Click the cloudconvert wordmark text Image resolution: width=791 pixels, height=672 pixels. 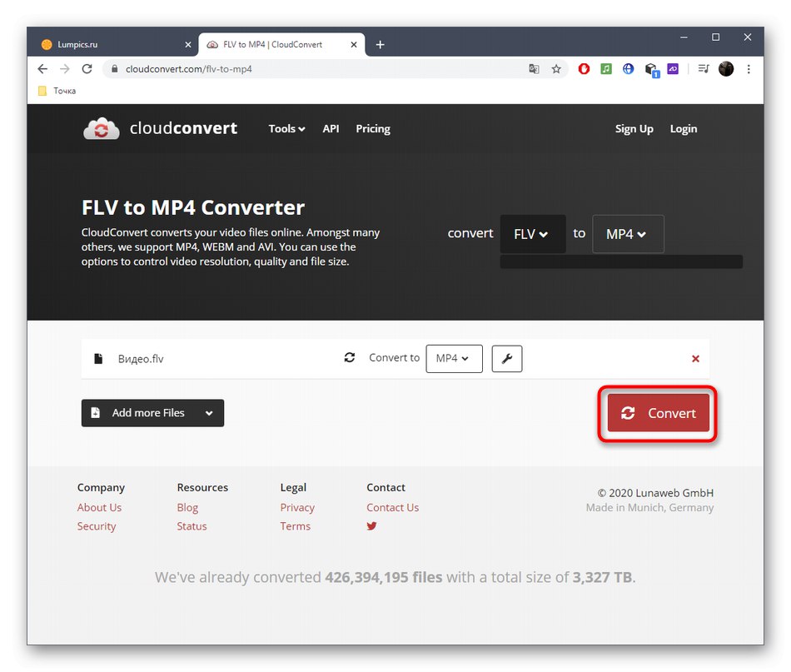click(x=184, y=128)
